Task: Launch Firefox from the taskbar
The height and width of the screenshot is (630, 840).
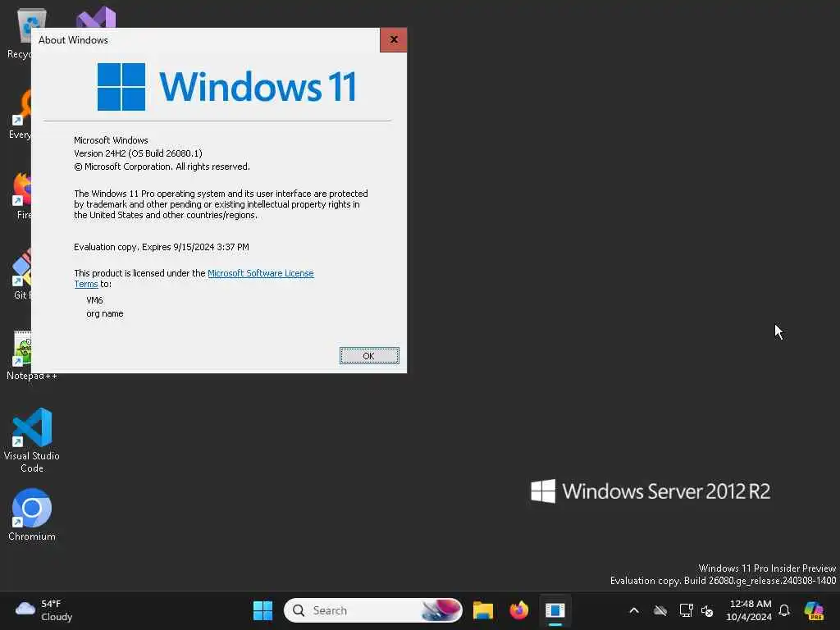Action: (518, 610)
